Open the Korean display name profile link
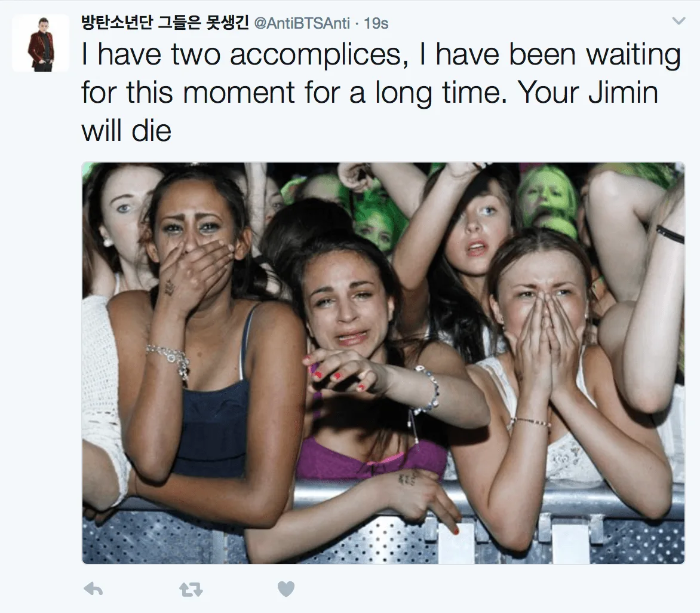 point(165,22)
